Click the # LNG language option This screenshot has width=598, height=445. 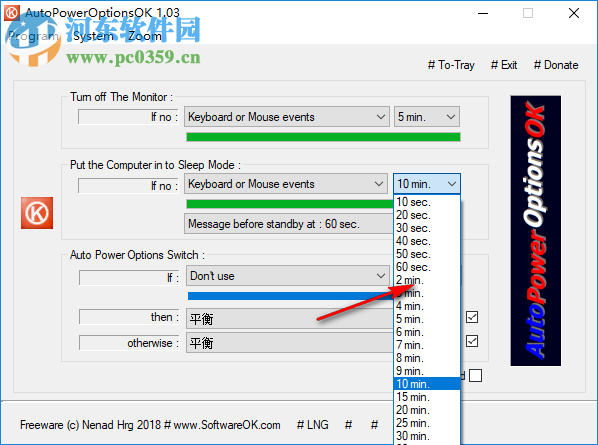pos(313,425)
